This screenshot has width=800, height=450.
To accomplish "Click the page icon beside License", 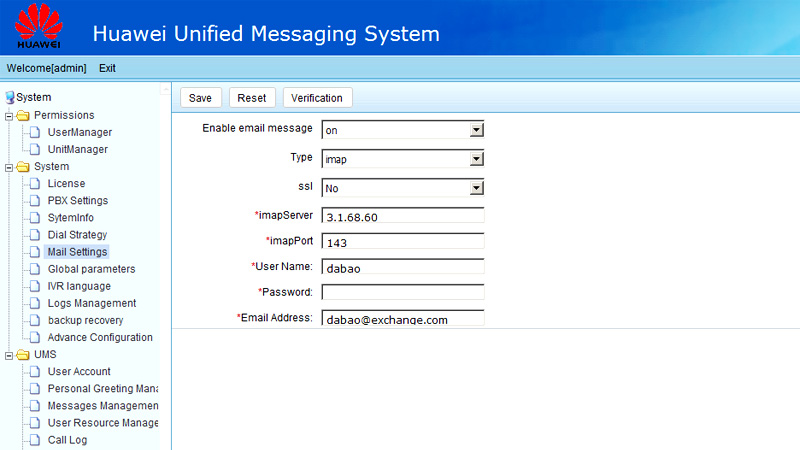I will (x=35, y=184).
